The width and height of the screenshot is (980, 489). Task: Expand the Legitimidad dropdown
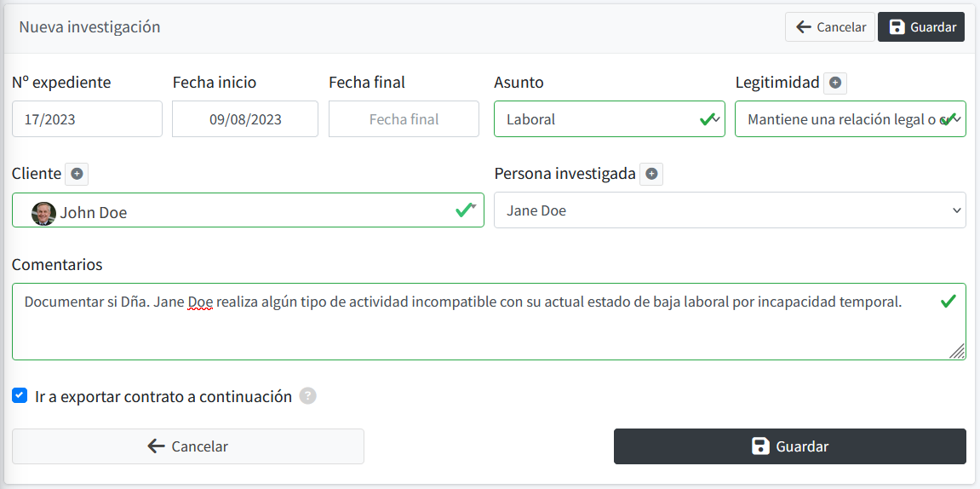coord(850,118)
